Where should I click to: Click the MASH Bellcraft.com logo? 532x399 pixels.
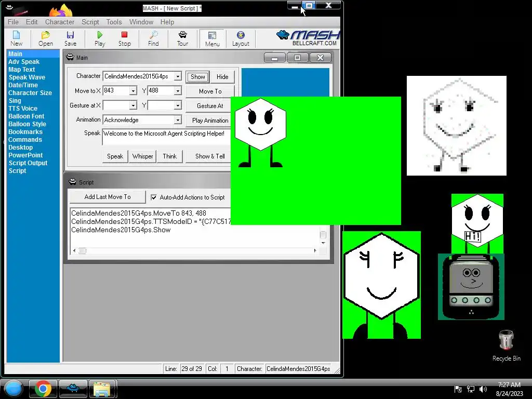click(308, 38)
